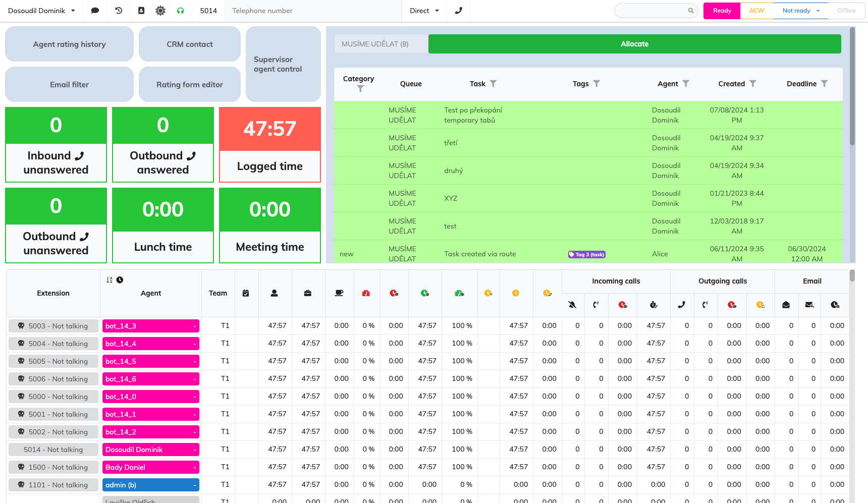Open Rating form editor tile
Screen dimensions: 868x503
(x=190, y=84)
